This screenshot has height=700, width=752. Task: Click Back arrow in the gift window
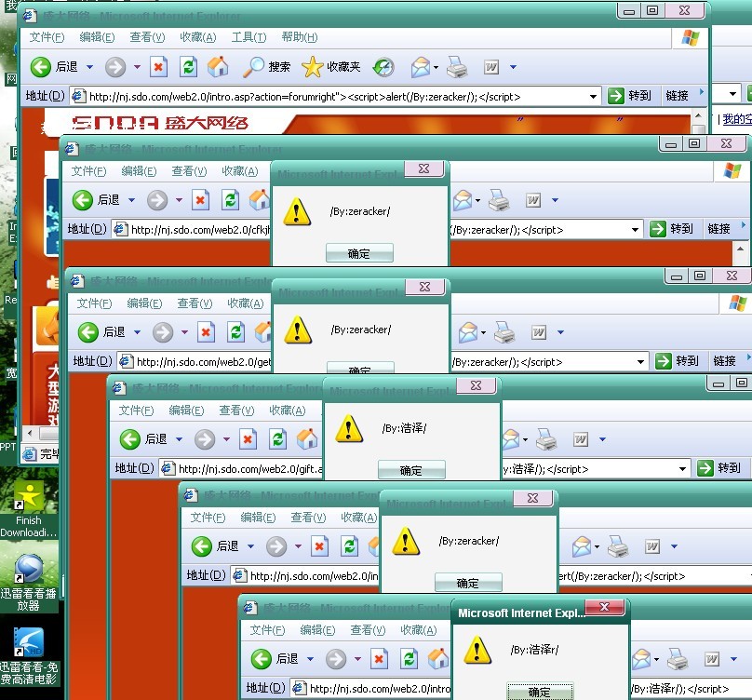130,439
